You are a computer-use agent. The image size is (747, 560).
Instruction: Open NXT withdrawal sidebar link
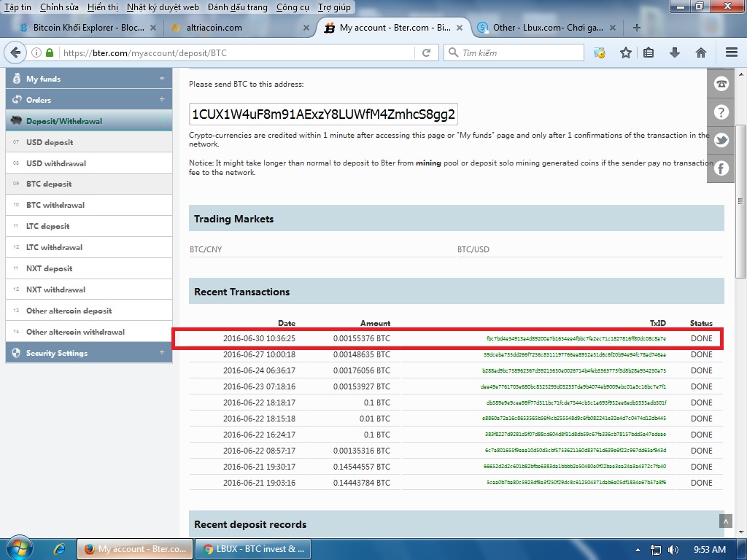[x=89, y=289]
